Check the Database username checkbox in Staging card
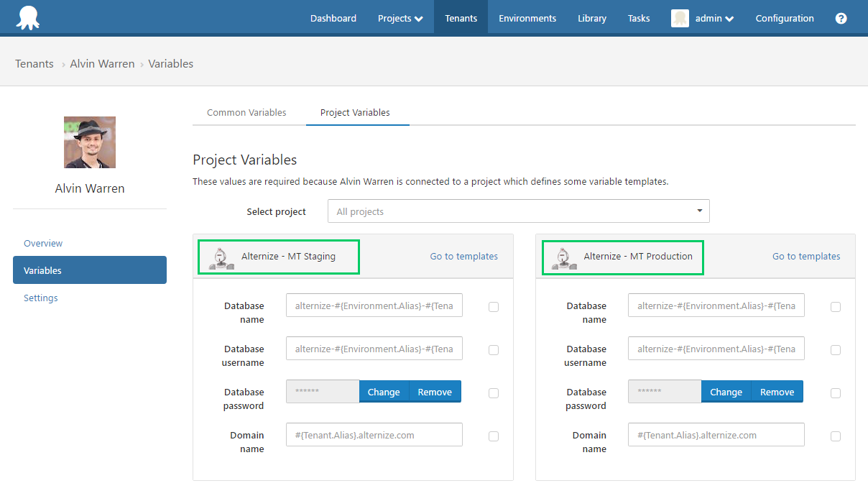Viewport: 868px width, 496px height. pyautogui.click(x=494, y=350)
